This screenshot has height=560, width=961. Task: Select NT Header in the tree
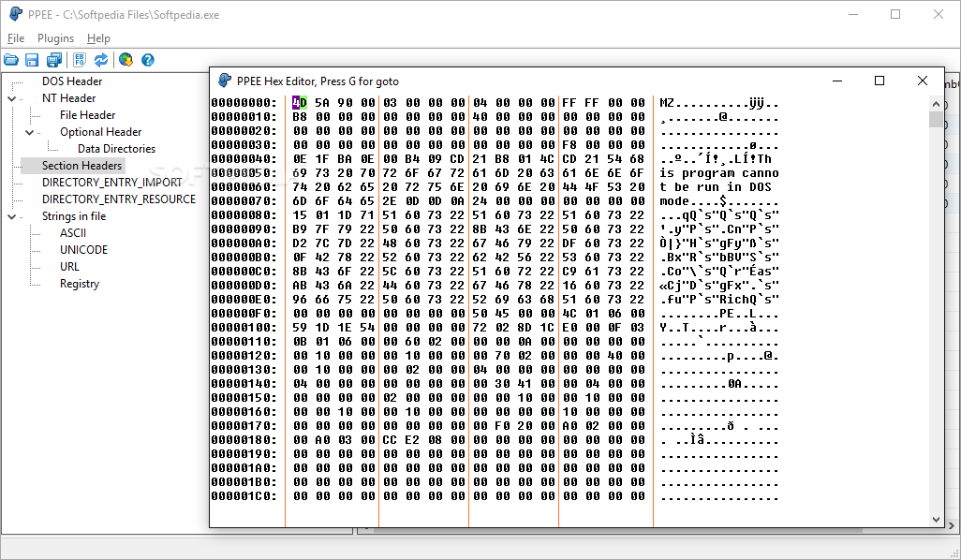[68, 98]
